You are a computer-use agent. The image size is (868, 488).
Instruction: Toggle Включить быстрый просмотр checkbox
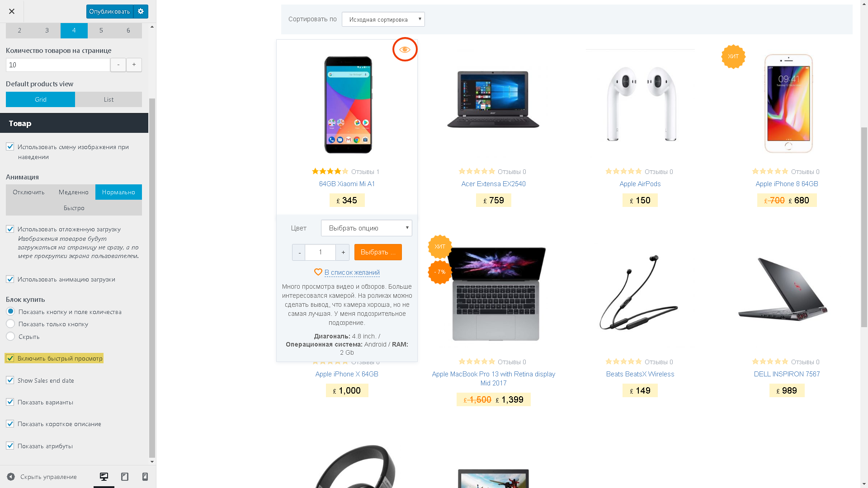[10, 358]
